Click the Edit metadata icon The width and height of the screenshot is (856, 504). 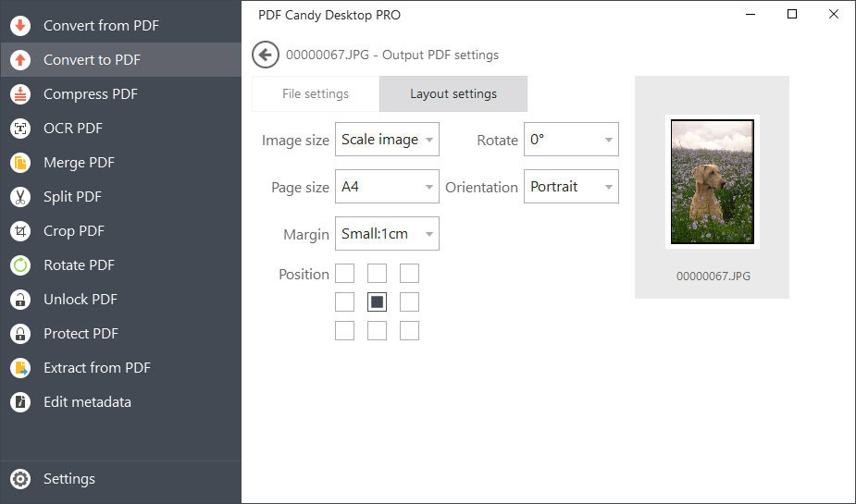tap(20, 402)
